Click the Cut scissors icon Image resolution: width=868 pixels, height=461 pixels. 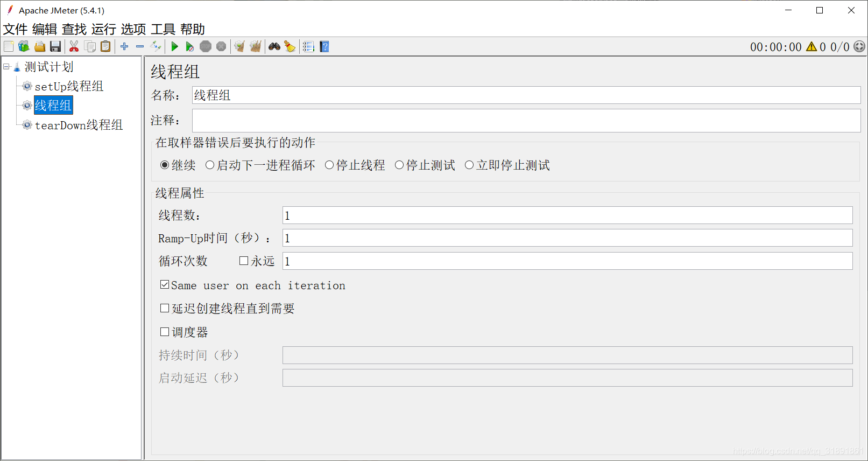click(x=74, y=47)
